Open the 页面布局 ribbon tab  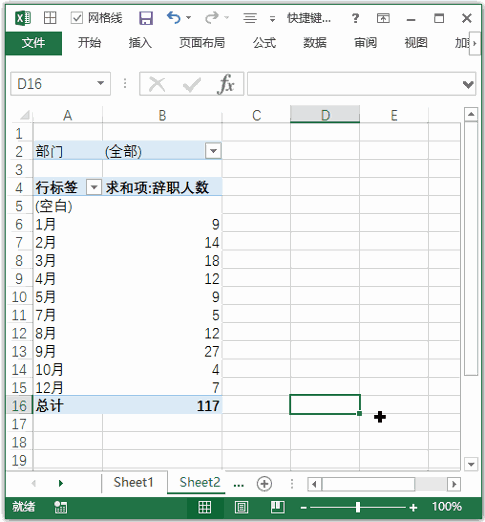(x=202, y=43)
